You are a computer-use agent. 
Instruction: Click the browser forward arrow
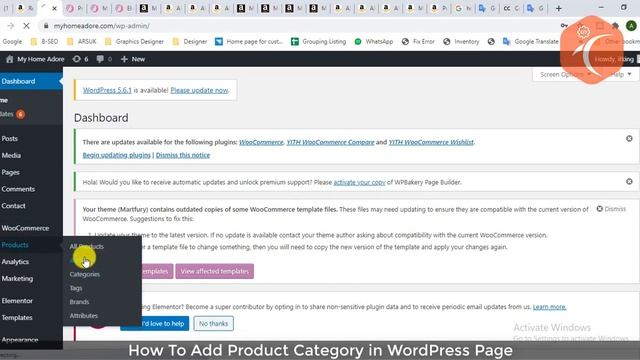(x=11, y=26)
